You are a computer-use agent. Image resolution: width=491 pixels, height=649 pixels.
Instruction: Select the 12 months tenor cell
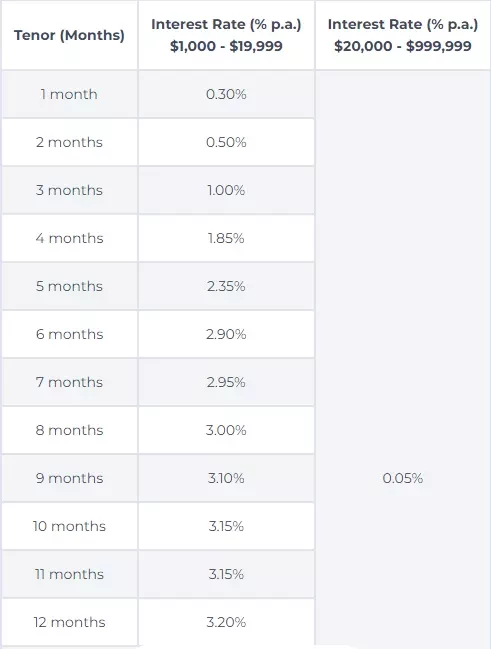tap(69, 623)
